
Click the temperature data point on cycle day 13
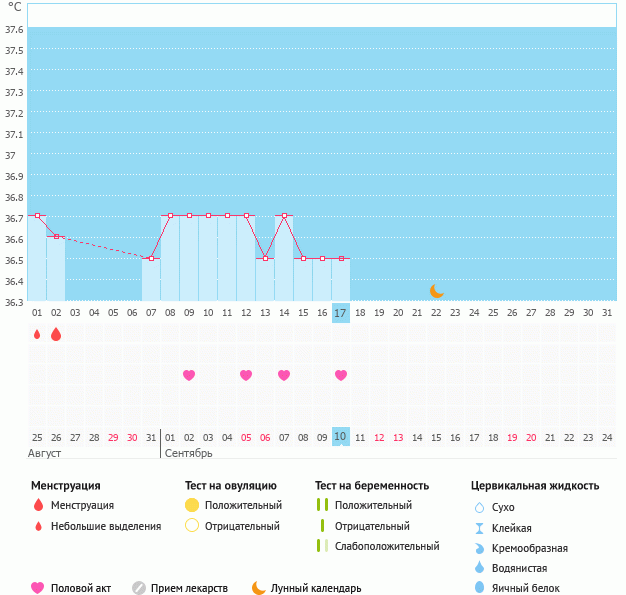tap(265, 258)
